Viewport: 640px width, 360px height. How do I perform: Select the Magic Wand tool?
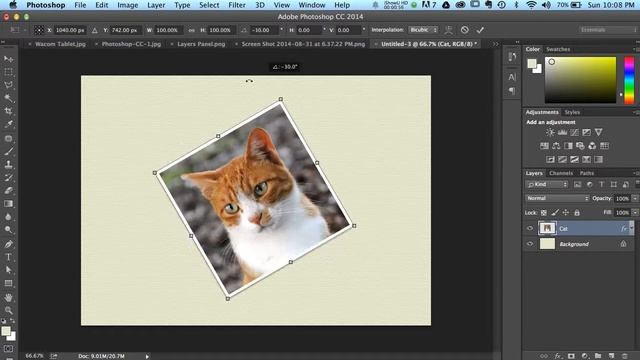(8, 98)
